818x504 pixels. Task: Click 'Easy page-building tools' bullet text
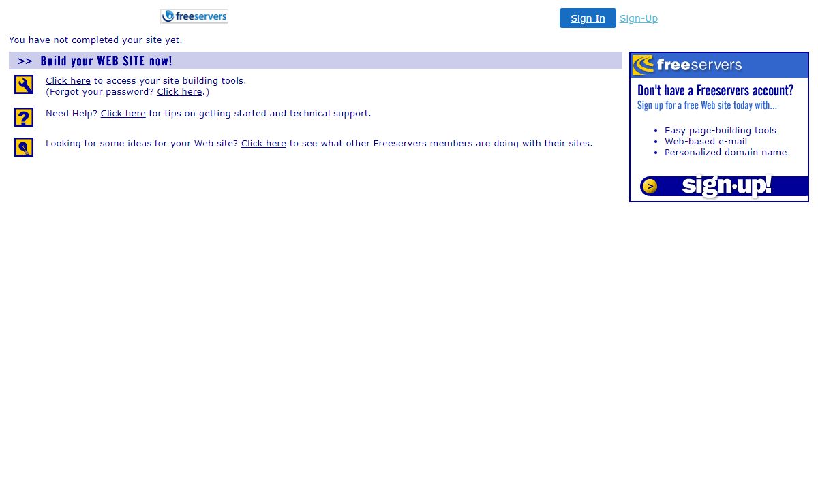tap(721, 130)
